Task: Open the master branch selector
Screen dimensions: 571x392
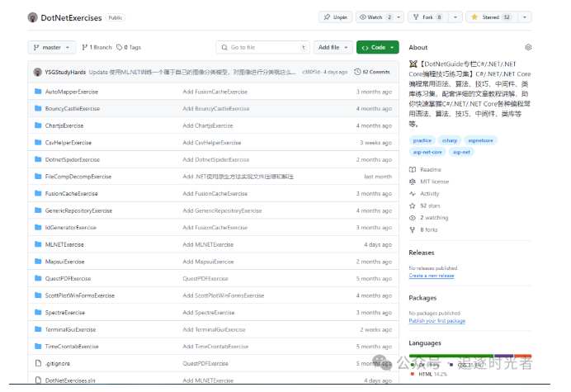Action: coord(52,47)
